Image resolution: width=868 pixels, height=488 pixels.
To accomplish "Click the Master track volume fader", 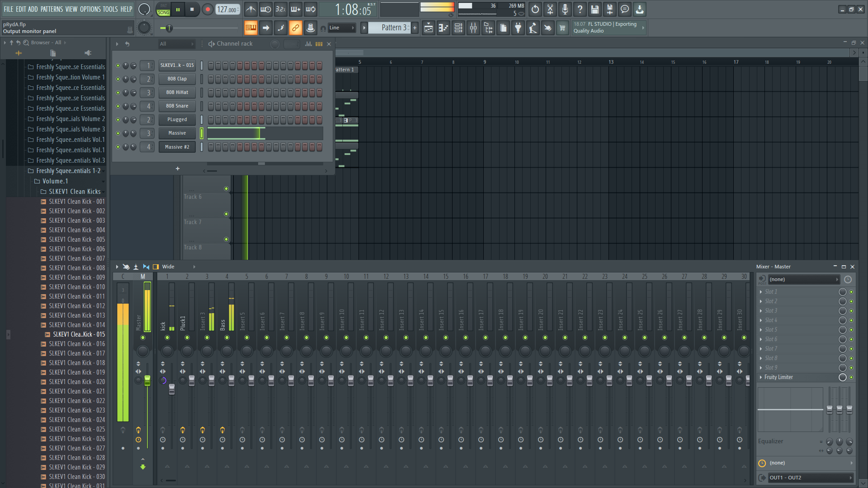I will [x=147, y=380].
